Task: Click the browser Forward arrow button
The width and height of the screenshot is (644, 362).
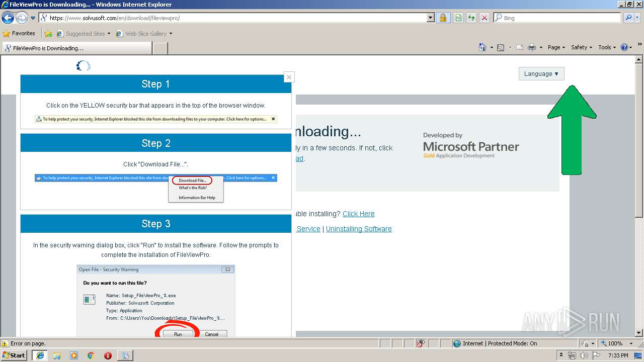Action: 22,18
